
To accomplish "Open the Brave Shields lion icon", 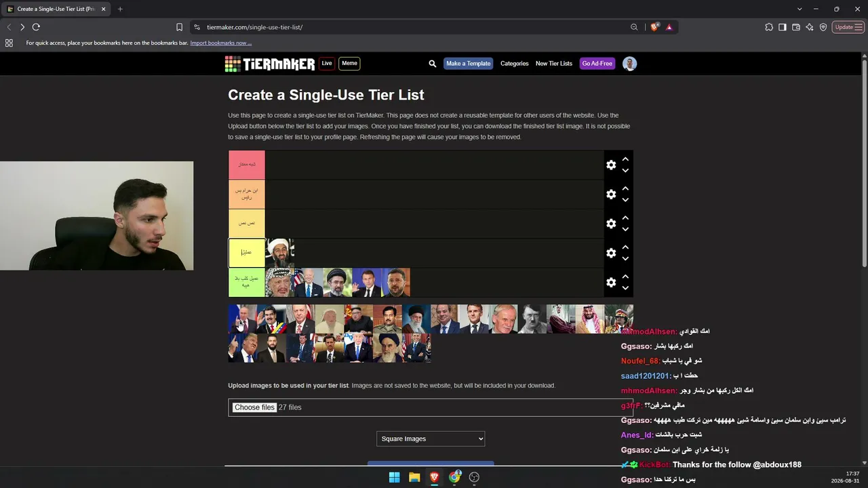I will [654, 27].
